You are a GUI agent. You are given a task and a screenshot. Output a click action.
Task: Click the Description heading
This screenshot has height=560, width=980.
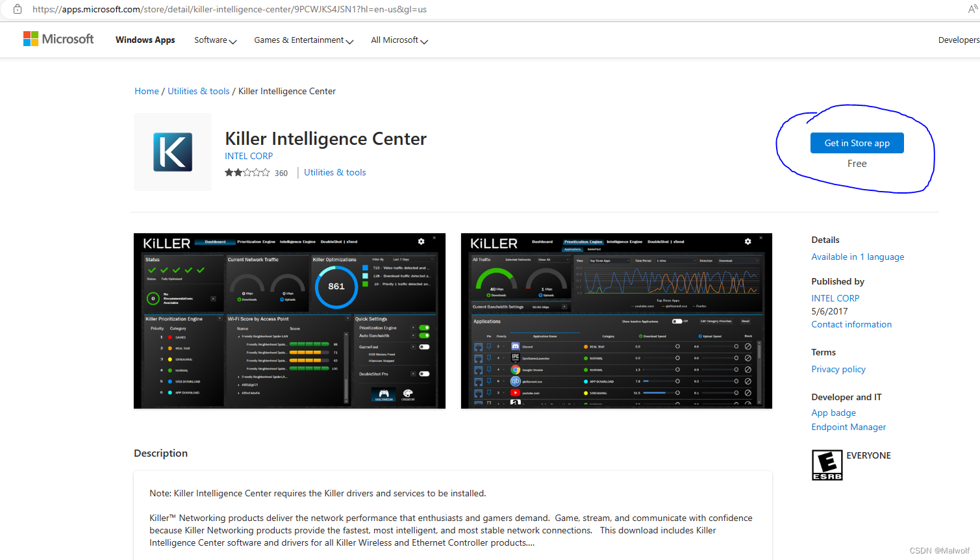tap(161, 453)
